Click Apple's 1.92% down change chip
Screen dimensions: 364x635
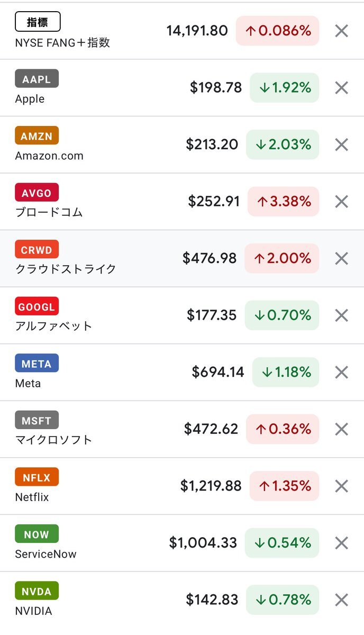click(x=285, y=88)
